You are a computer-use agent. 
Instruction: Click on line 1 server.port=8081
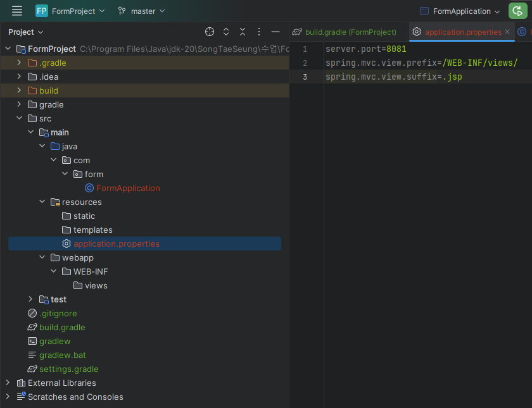366,49
